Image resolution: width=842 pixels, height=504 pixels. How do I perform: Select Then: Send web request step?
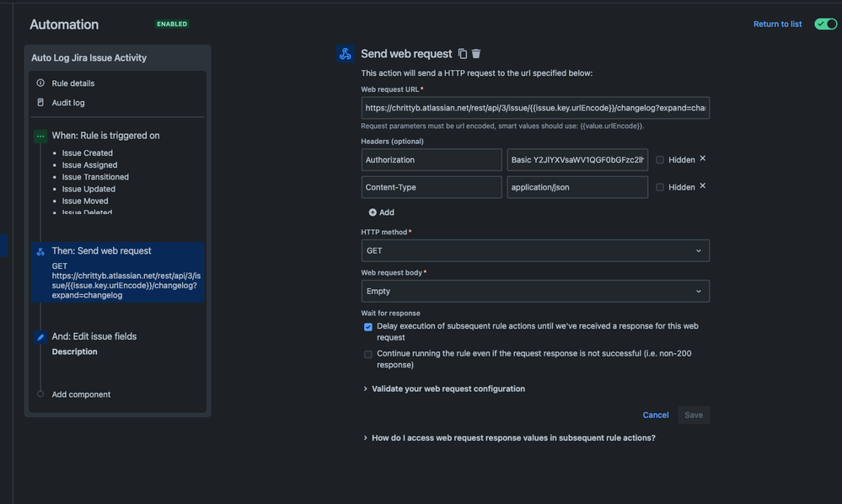(117, 272)
